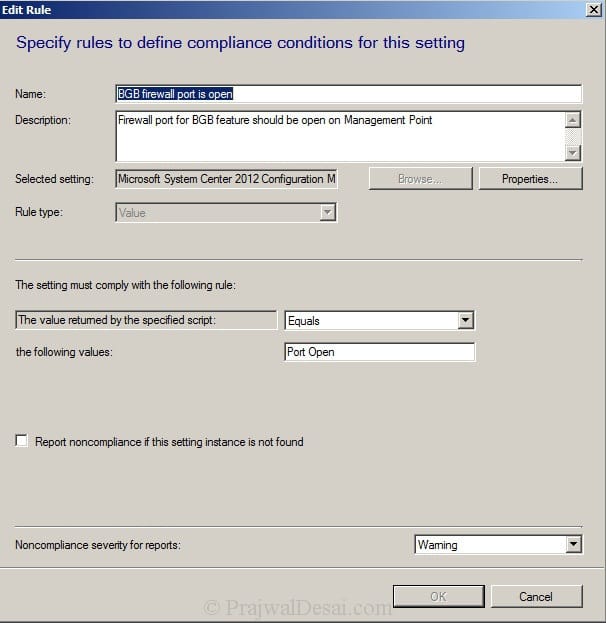The width and height of the screenshot is (606, 623).
Task: Click 'The setting must comply' text
Action: coord(125,285)
